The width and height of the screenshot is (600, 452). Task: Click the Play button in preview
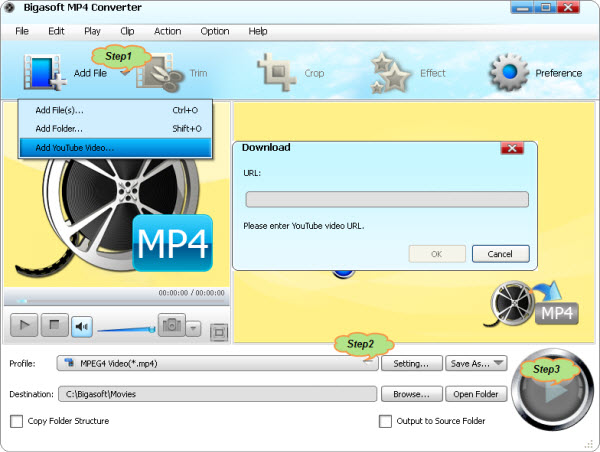pos(24,325)
